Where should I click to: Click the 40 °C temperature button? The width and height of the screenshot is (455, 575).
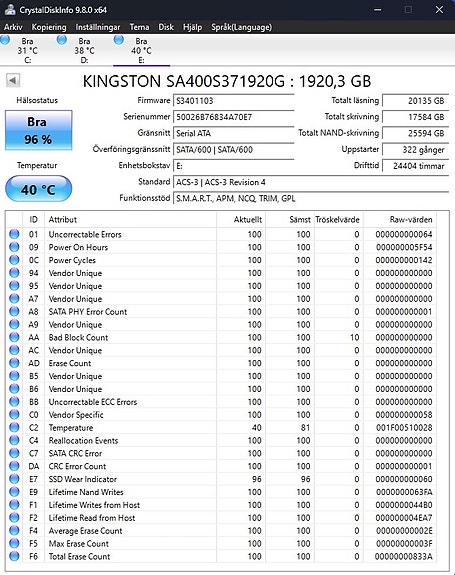click(x=38, y=189)
